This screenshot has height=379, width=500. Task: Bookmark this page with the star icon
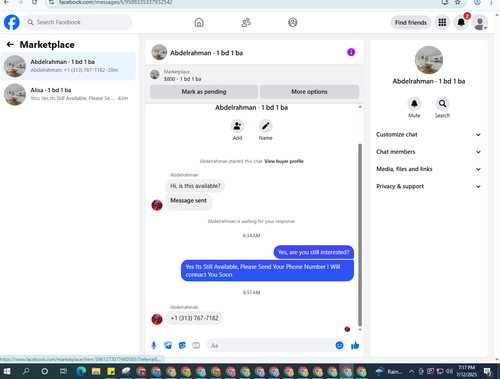coord(458,3)
